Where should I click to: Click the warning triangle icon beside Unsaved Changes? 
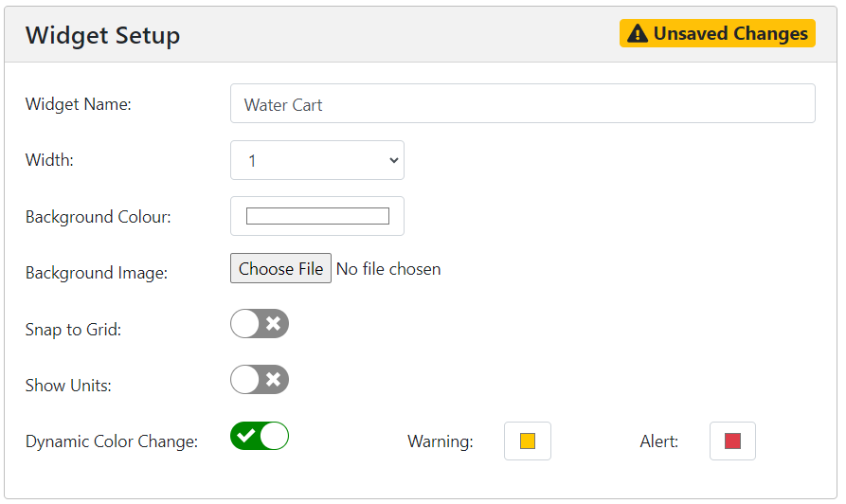(x=638, y=33)
